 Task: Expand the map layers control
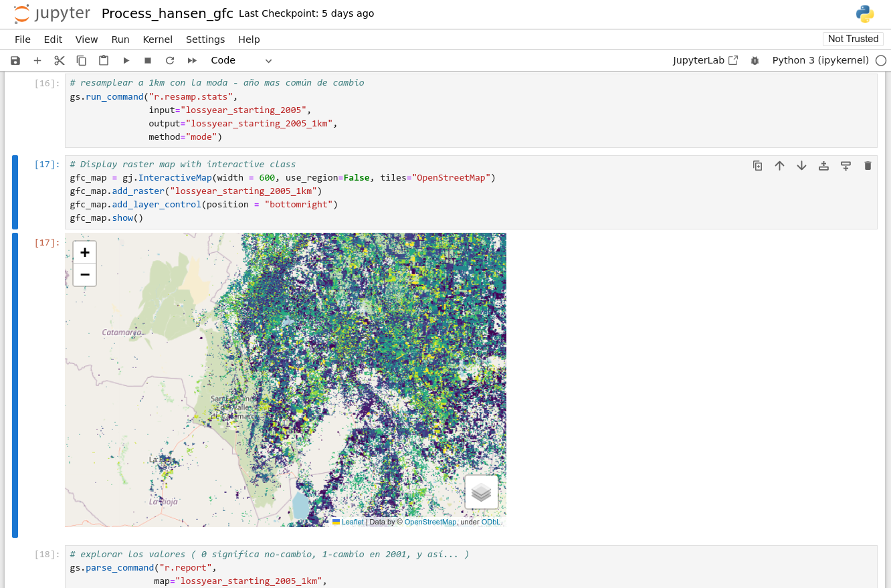tap(481, 492)
